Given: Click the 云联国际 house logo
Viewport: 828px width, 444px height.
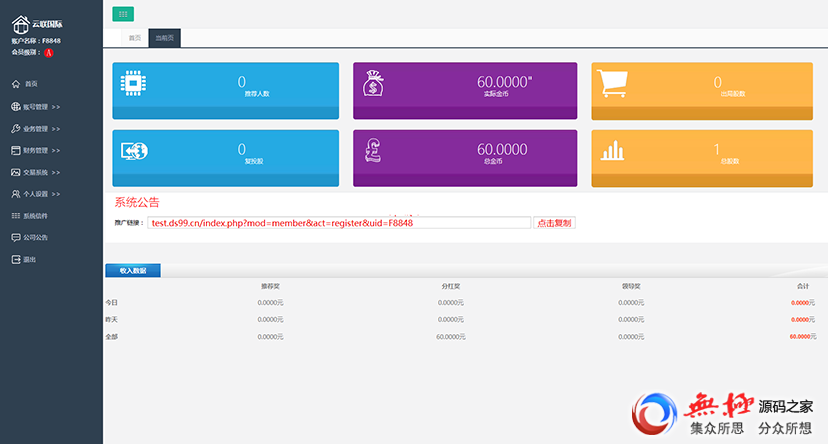Looking at the screenshot, I should pyautogui.click(x=21, y=24).
